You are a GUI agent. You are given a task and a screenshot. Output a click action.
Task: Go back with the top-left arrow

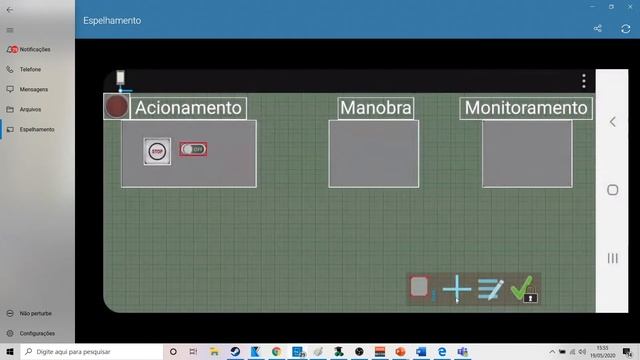tap(10, 9)
